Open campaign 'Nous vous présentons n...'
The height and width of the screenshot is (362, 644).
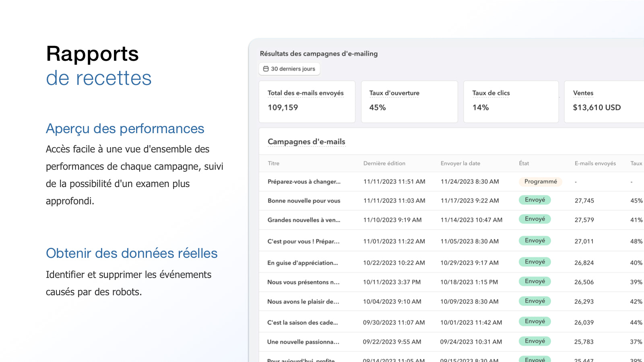click(303, 282)
